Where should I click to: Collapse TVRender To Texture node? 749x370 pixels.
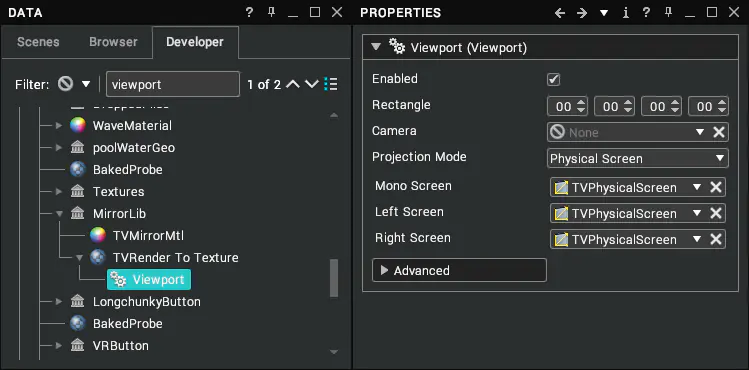pos(79,258)
